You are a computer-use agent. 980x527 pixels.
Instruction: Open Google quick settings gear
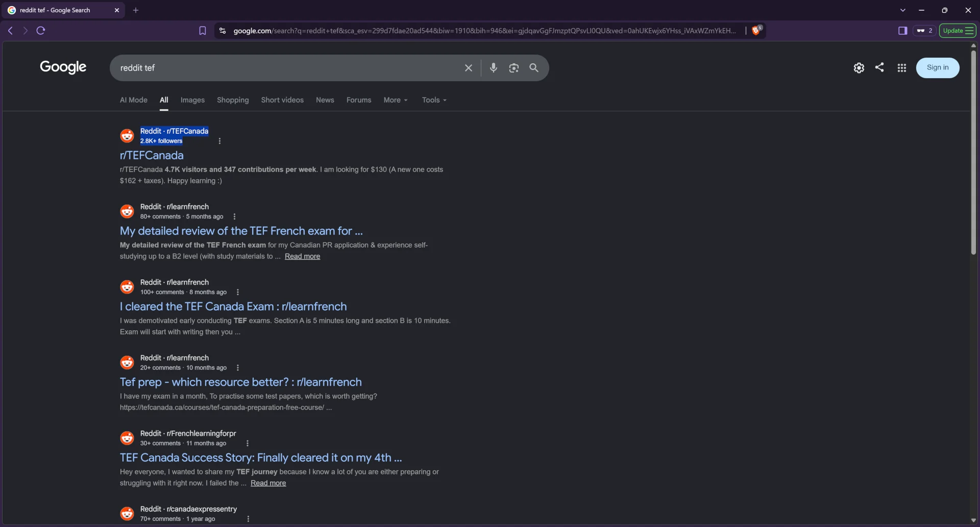click(859, 67)
